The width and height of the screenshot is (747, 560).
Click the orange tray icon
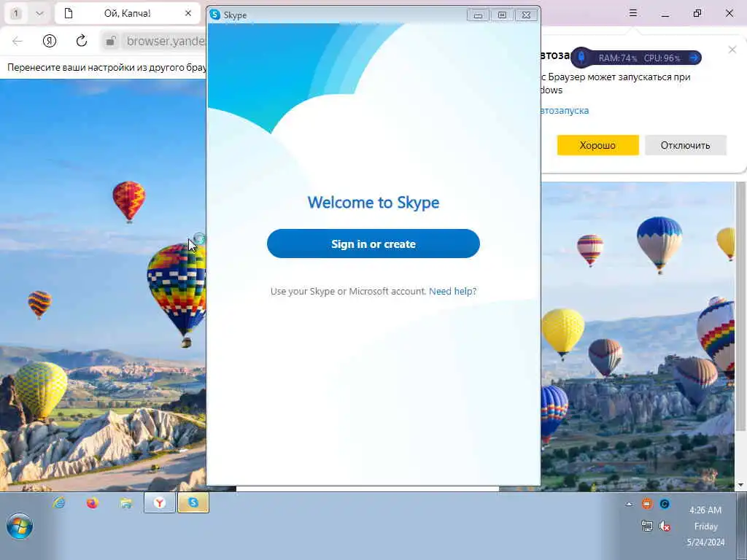click(647, 504)
